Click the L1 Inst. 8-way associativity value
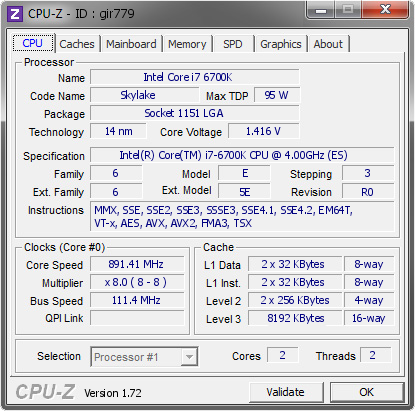415x411 pixels. point(369,282)
